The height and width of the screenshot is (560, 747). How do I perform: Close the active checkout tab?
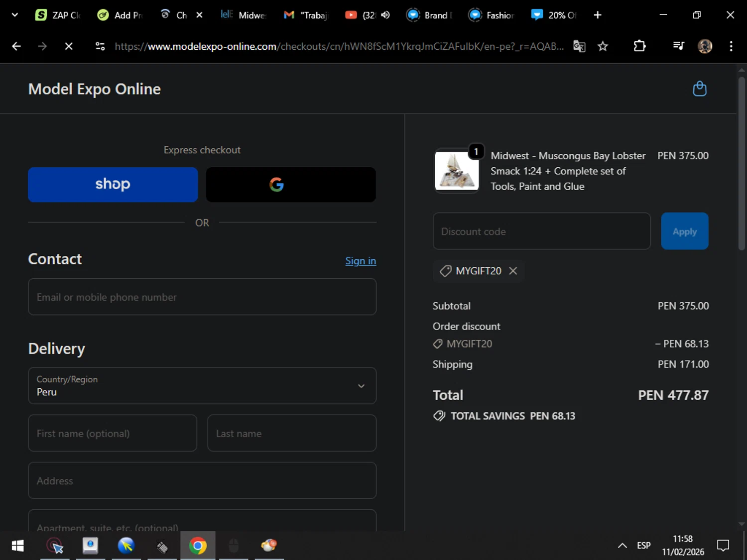point(199,15)
